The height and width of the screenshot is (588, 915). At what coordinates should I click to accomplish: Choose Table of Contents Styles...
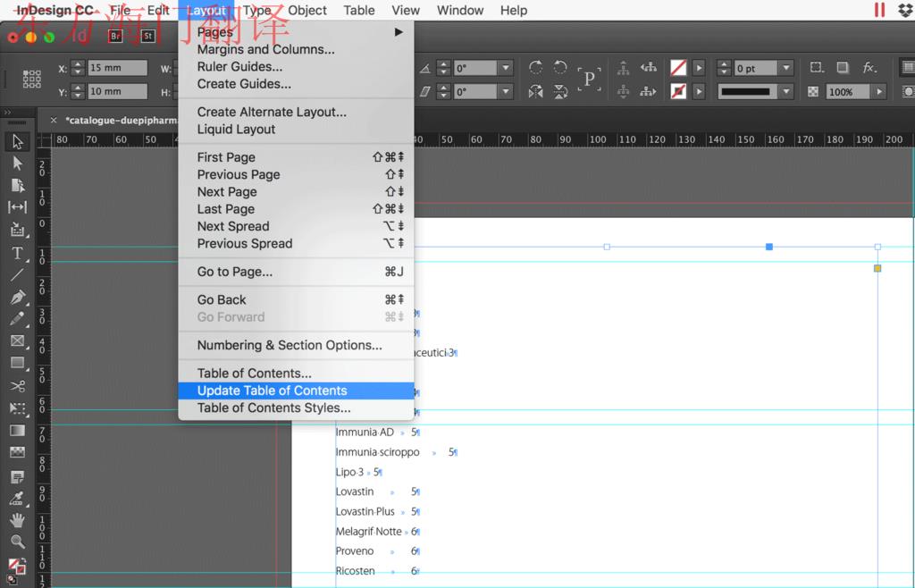pos(296,408)
